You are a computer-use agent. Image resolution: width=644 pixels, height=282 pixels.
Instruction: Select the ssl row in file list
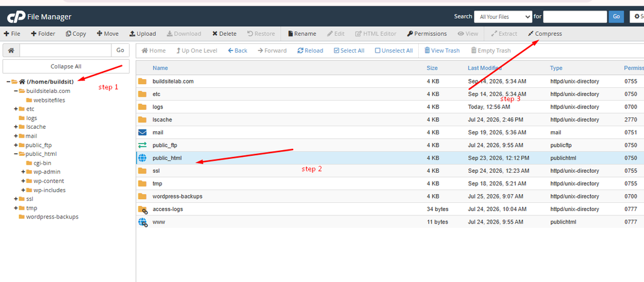click(x=390, y=170)
